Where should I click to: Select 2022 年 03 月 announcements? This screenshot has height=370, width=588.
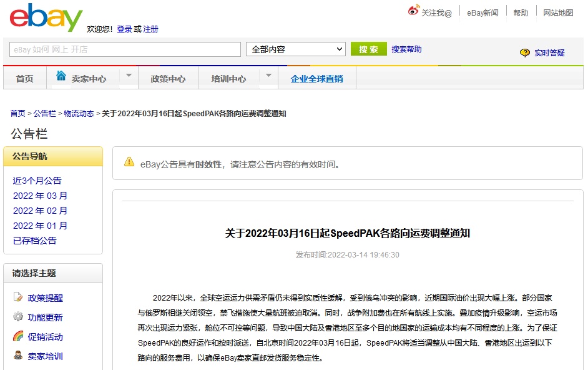click(40, 196)
